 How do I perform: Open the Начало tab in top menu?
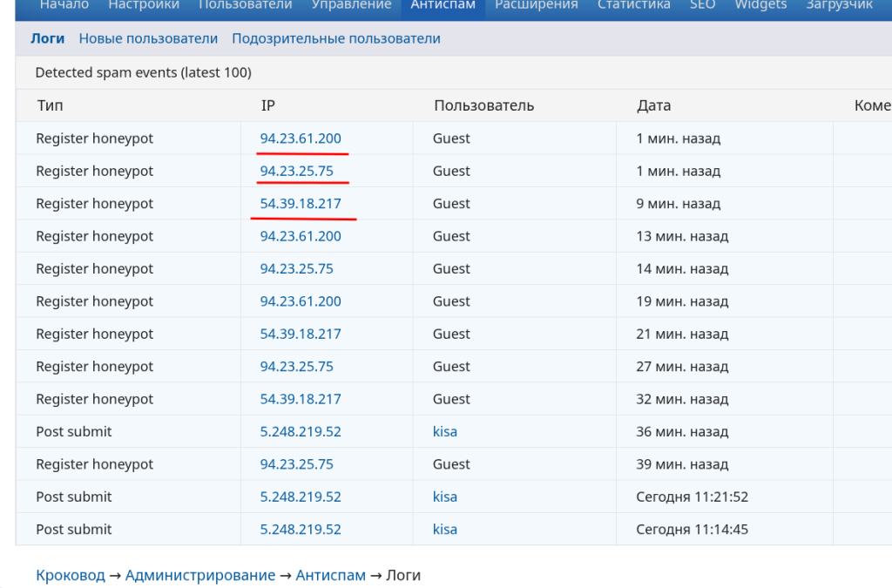(64, 5)
